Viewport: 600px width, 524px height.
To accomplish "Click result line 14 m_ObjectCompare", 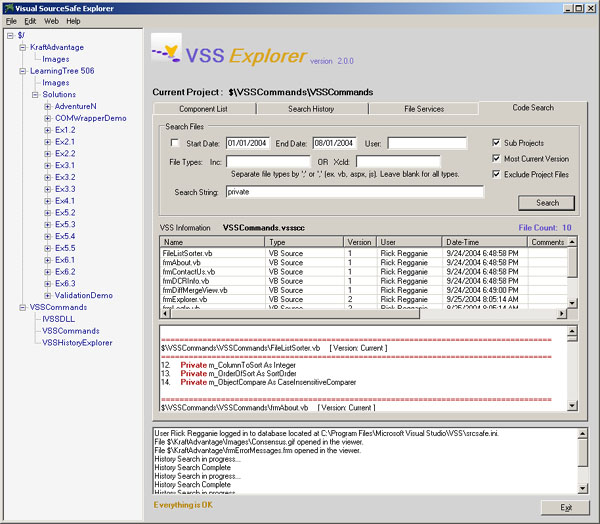I will [x=259, y=382].
